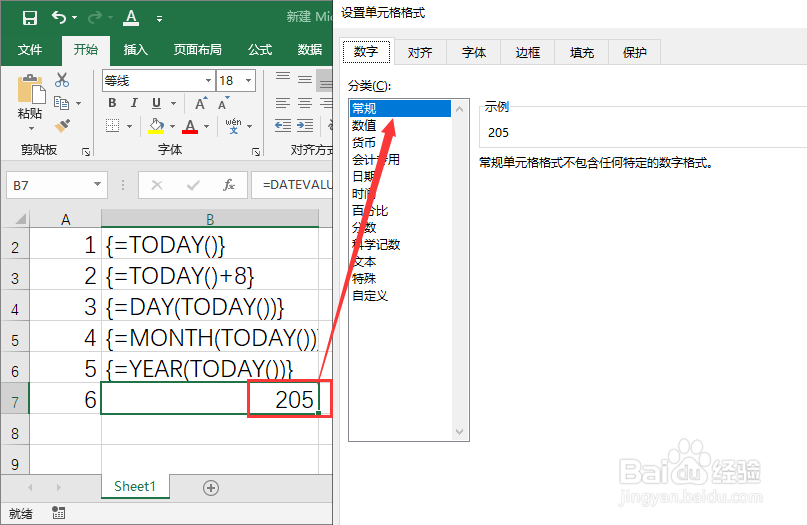The width and height of the screenshot is (807, 525).
Task: Select 自定义 category
Action: click(400, 296)
